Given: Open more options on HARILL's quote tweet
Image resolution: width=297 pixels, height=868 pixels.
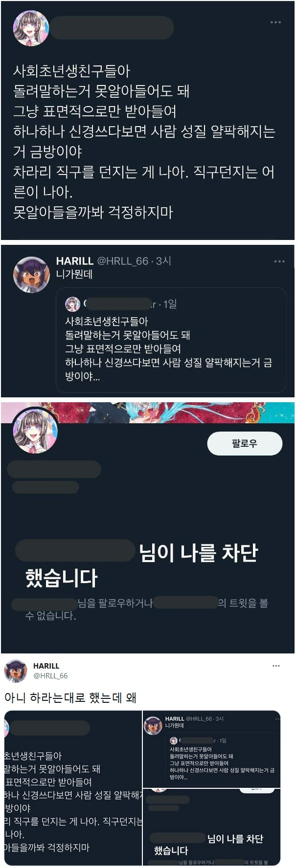Looking at the screenshot, I should (x=279, y=261).
